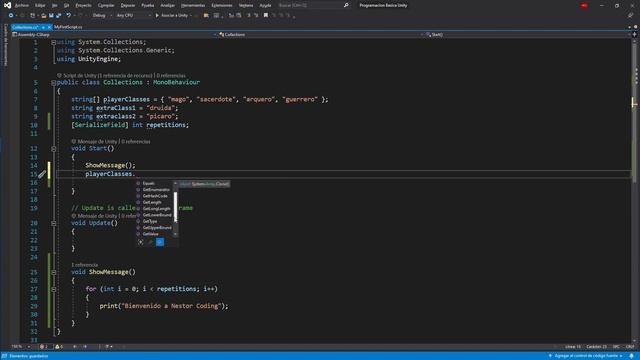
Task: Click the Visual Studio logo icon
Action: pyautogui.click(x=7, y=5)
